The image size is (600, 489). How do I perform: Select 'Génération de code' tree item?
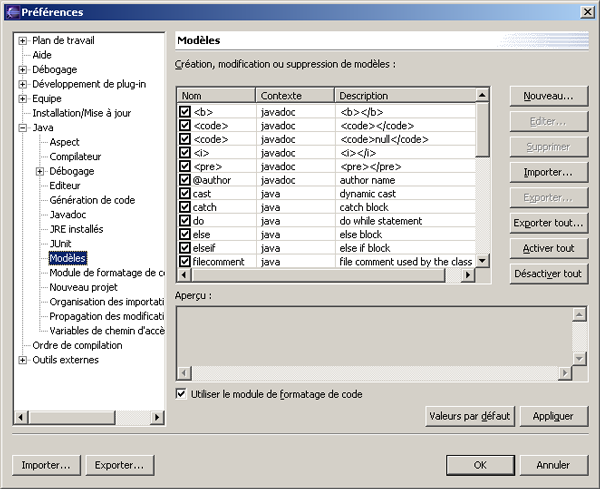(92, 200)
